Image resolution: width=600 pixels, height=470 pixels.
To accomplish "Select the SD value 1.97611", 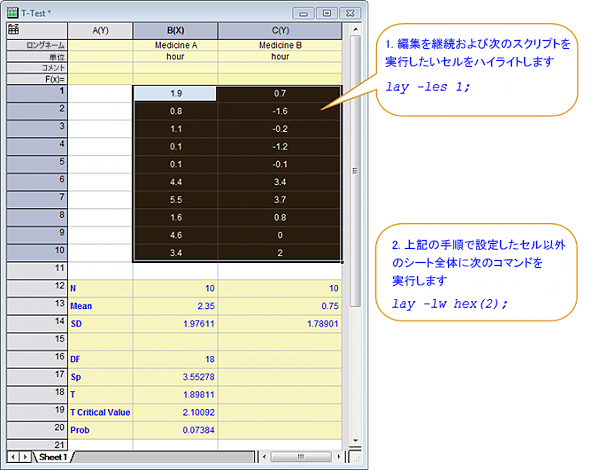I will 175,324.
